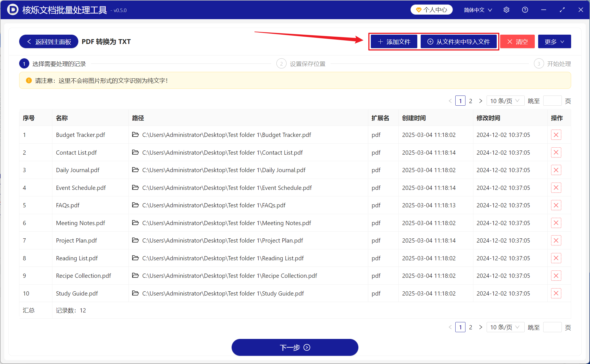Click the app logo in title bar
This screenshot has width=590, height=364.
click(x=13, y=10)
